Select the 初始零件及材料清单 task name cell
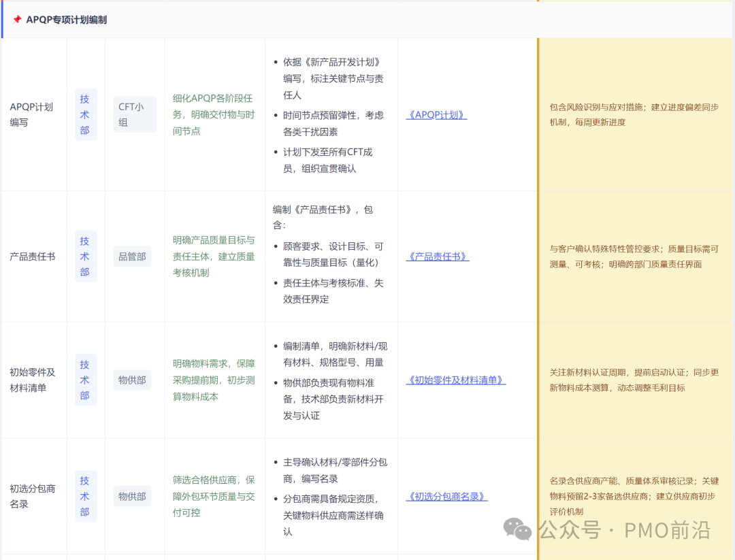Viewport: 735px width, 560px height. (33, 380)
